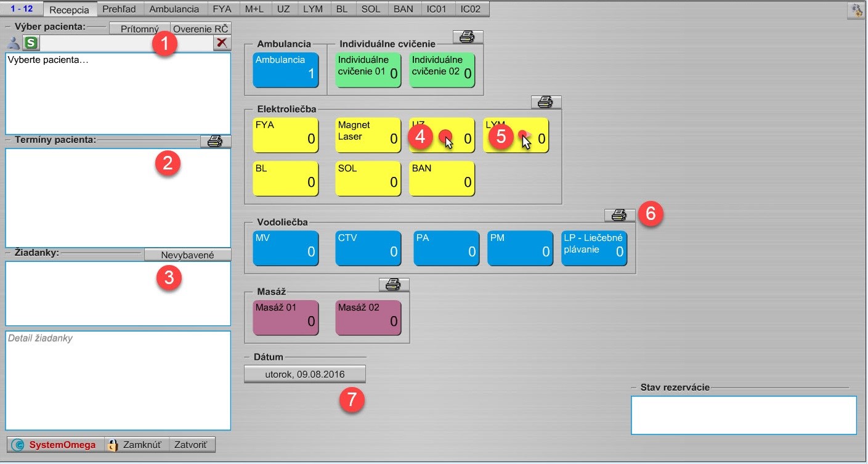The image size is (868, 464).
Task: Select the yellow Magnet Laser tile
Action: click(x=368, y=135)
